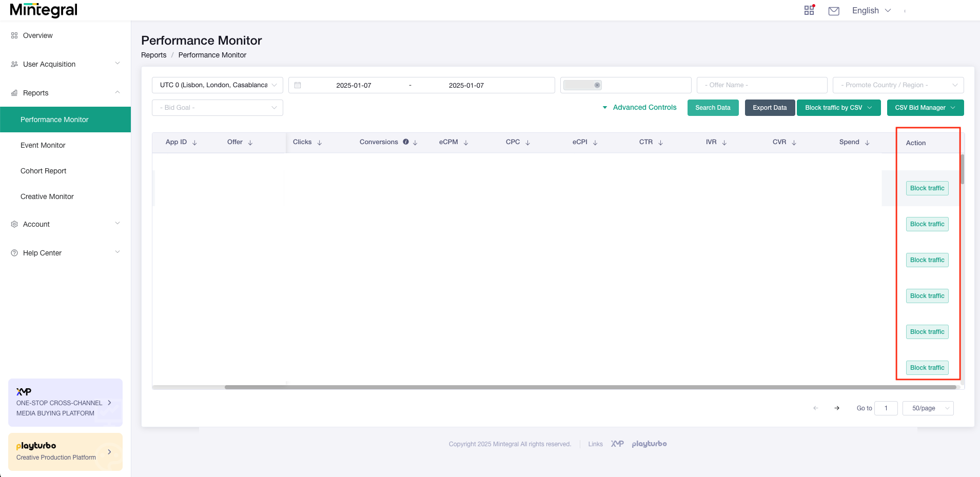
Task: Select Event Monitor from the Reports menu
Action: coord(43,145)
